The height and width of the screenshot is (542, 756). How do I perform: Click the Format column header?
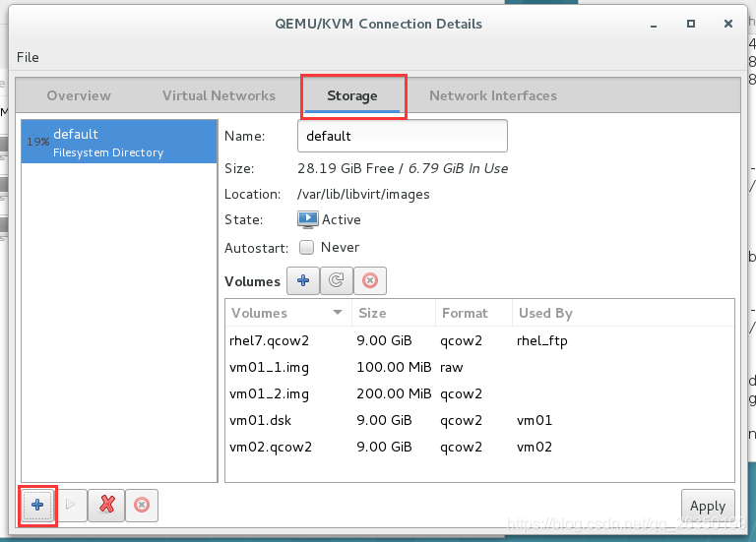pyautogui.click(x=473, y=313)
